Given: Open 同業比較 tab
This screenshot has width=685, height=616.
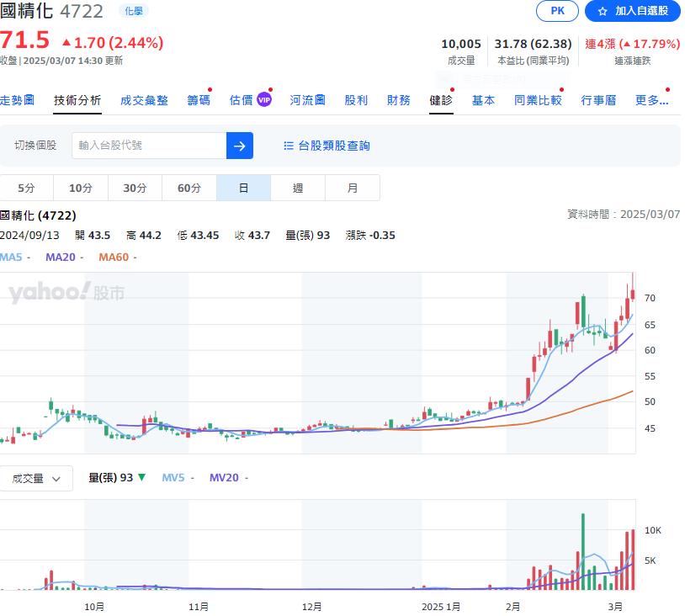Looking at the screenshot, I should click(x=538, y=100).
